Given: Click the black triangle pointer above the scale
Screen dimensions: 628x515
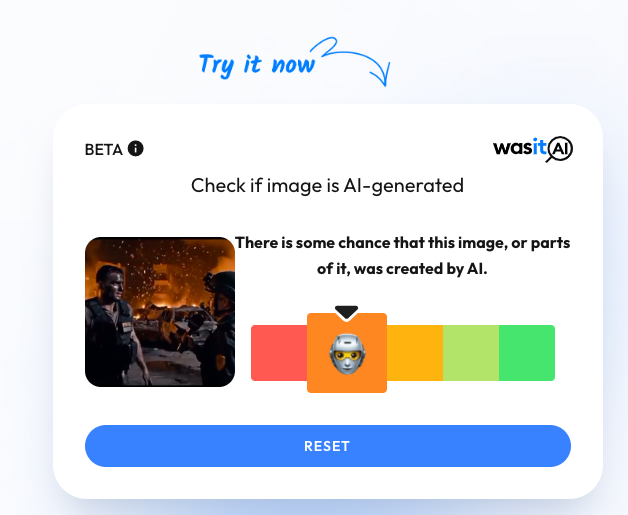Looking at the screenshot, I should coord(346,313).
